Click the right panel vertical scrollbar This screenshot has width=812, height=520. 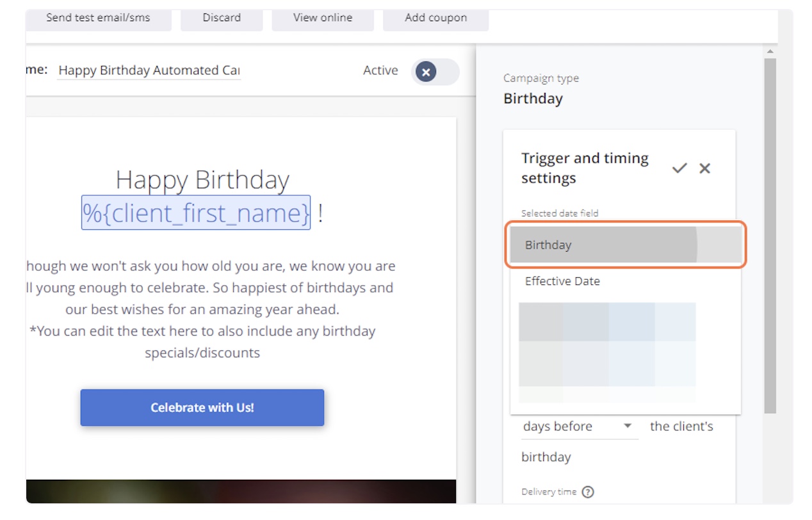(x=770, y=236)
